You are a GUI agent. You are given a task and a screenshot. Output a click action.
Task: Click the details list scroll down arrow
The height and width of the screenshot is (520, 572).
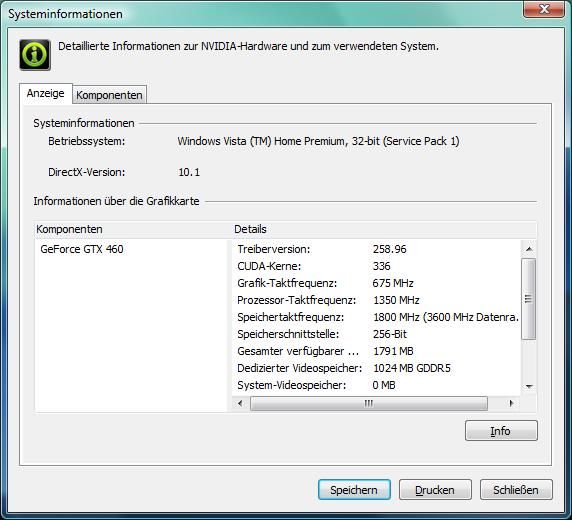click(x=529, y=386)
